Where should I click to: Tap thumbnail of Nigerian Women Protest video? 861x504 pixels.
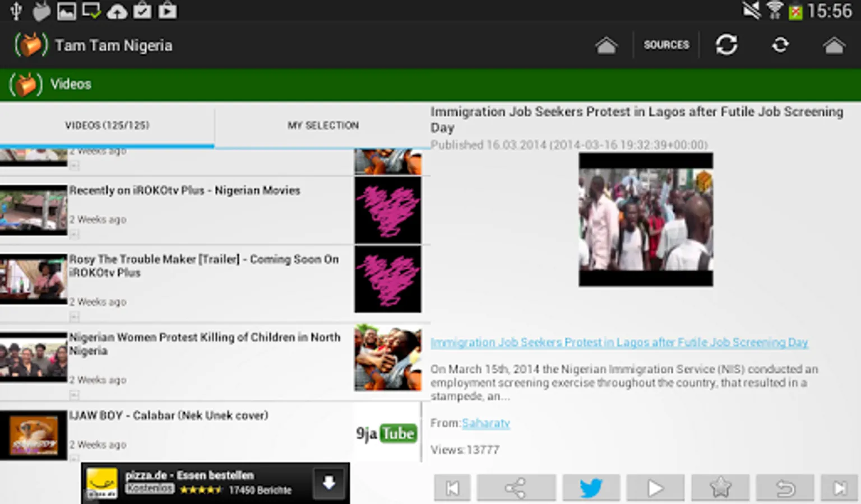coord(34,357)
